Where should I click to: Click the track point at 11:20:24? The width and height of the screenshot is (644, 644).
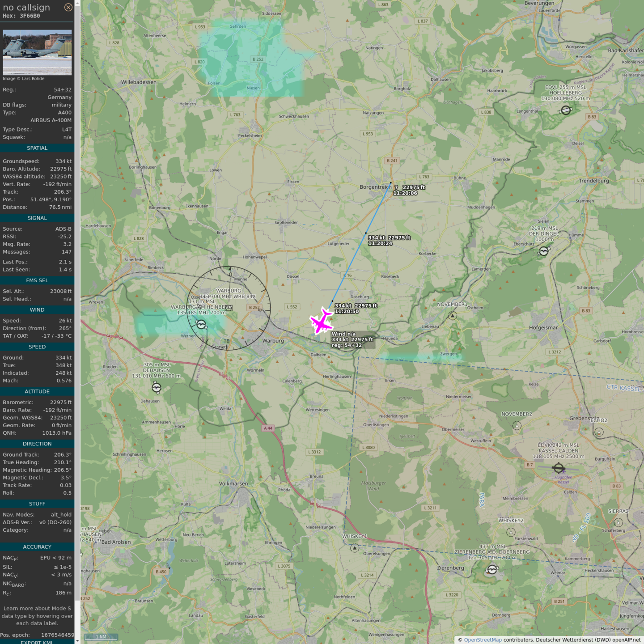point(366,233)
